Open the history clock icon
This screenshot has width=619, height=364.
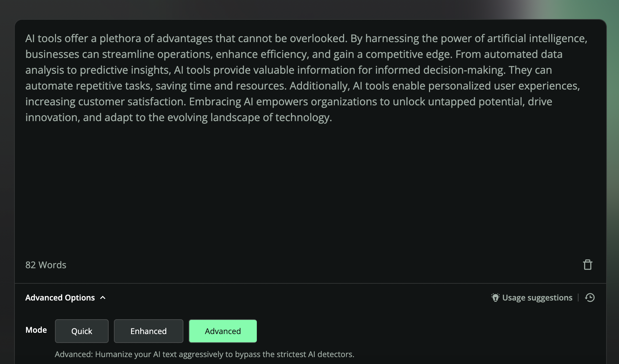pos(590,298)
